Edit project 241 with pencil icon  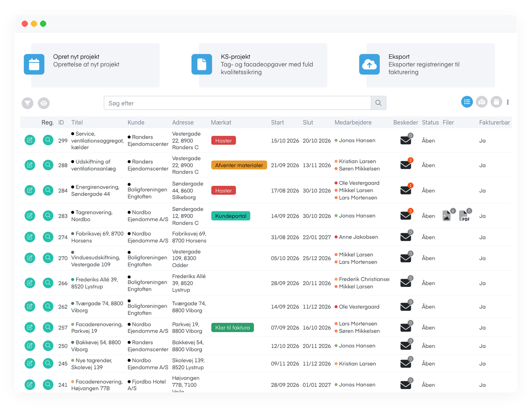pos(30,384)
